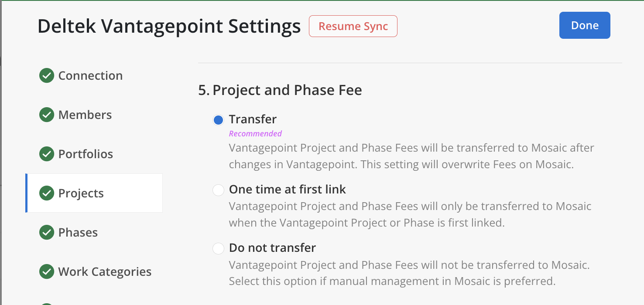
Task: Go to the Members section
Action: click(85, 115)
